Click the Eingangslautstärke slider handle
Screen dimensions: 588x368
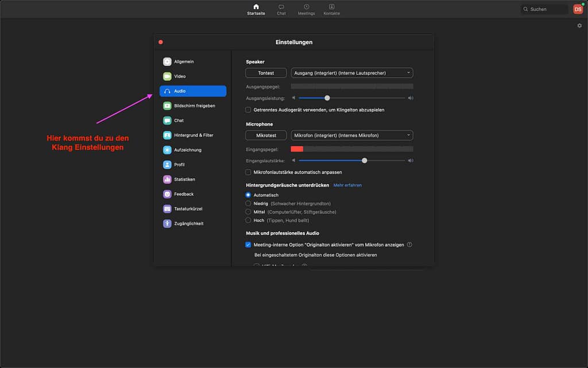click(x=365, y=160)
